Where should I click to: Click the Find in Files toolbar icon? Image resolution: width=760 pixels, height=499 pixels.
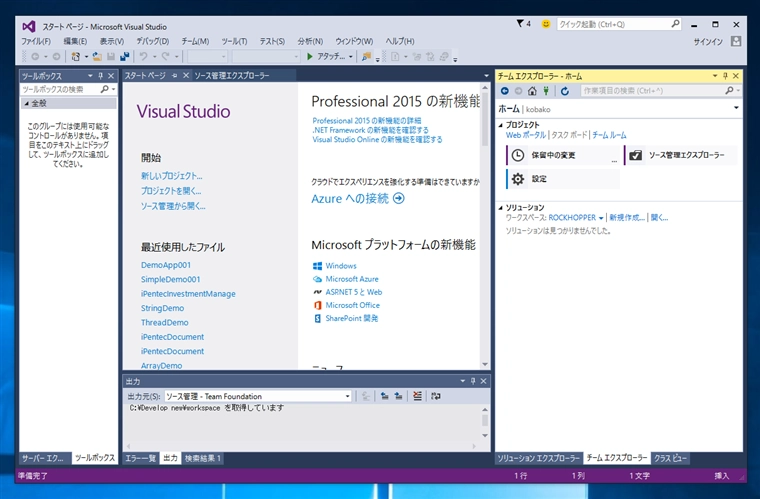(x=366, y=57)
